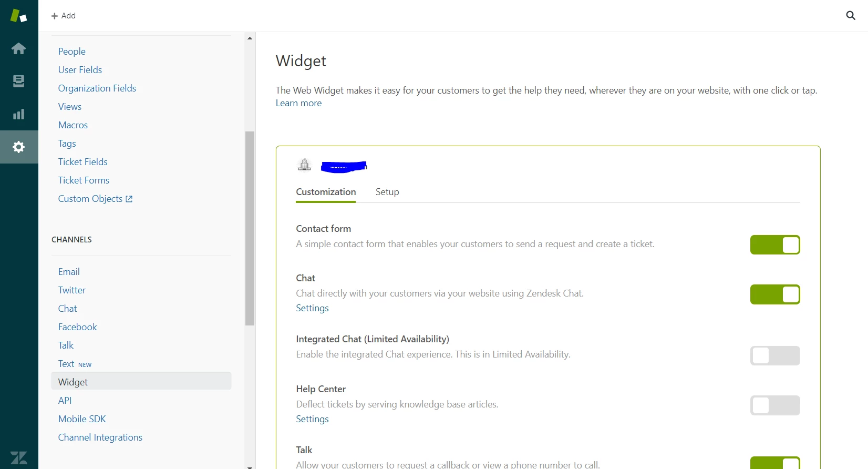Click the sidebar scrollbar thumb
The width and height of the screenshot is (868, 469).
[250, 228]
